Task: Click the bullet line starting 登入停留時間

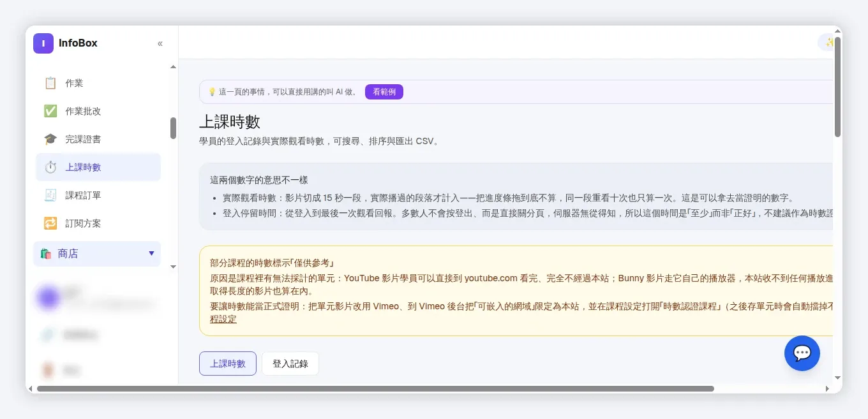Action: pyautogui.click(x=528, y=214)
